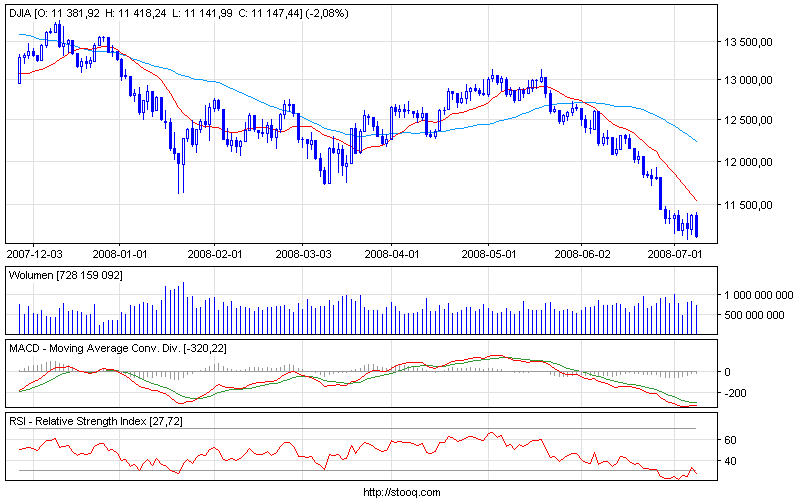Click the 2008-03-03 date label
800x500 pixels.
point(303,254)
